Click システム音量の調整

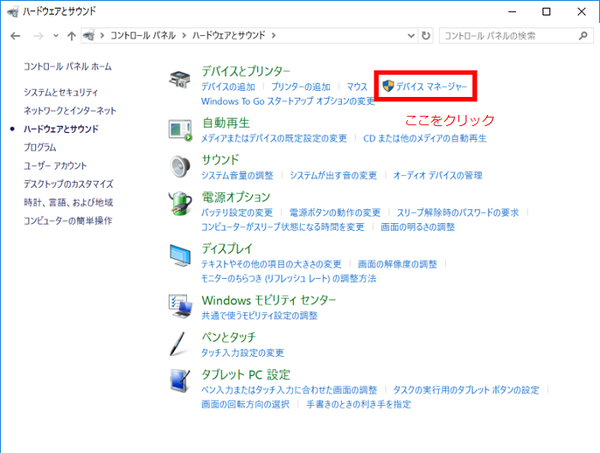[238, 176]
